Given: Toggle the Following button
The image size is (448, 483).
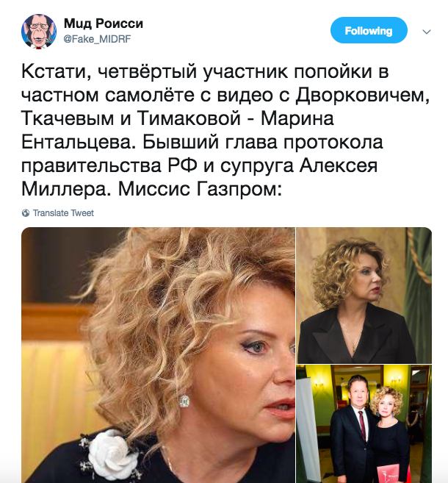Looking at the screenshot, I should pyautogui.click(x=369, y=30).
